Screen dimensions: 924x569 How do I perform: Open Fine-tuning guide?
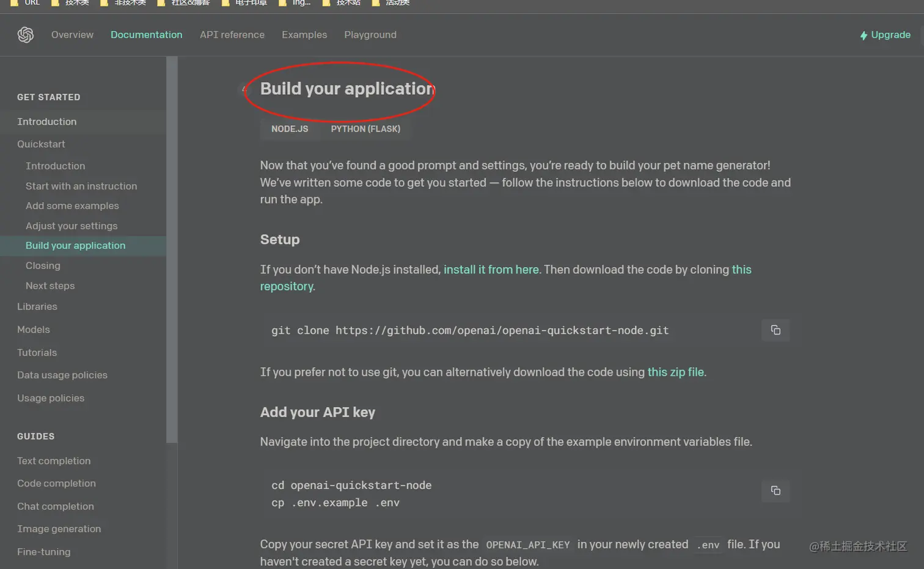tap(44, 552)
